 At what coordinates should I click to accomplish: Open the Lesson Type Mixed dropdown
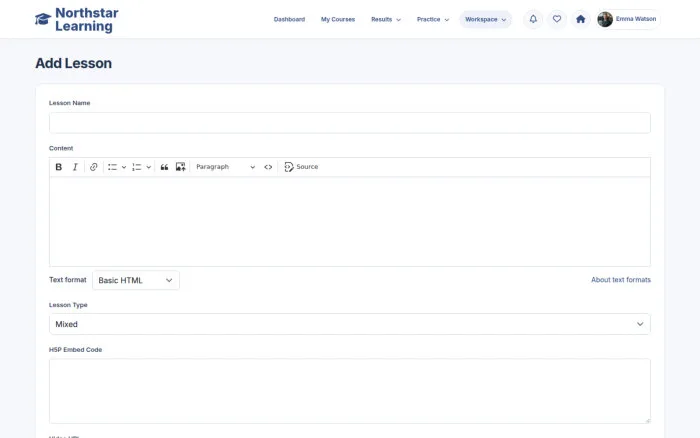coord(350,324)
